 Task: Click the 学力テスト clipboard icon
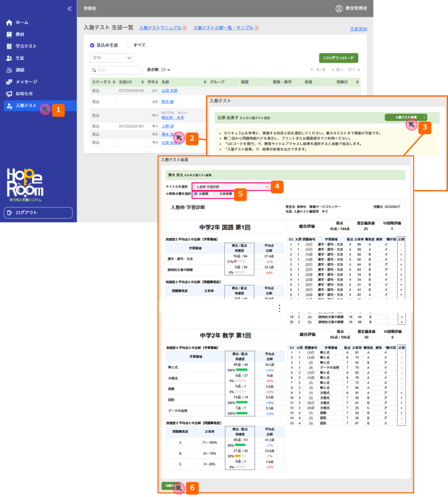coord(9,47)
